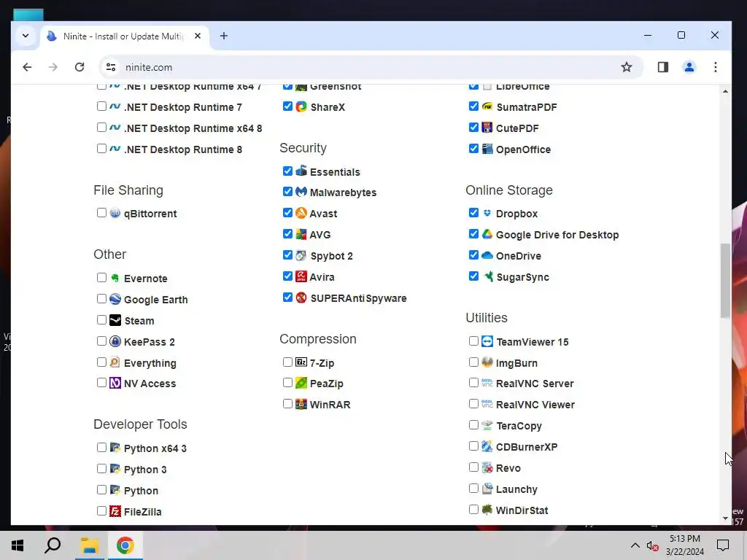Click the AVG icon
Image resolution: width=747 pixels, height=560 pixels.
301,234
